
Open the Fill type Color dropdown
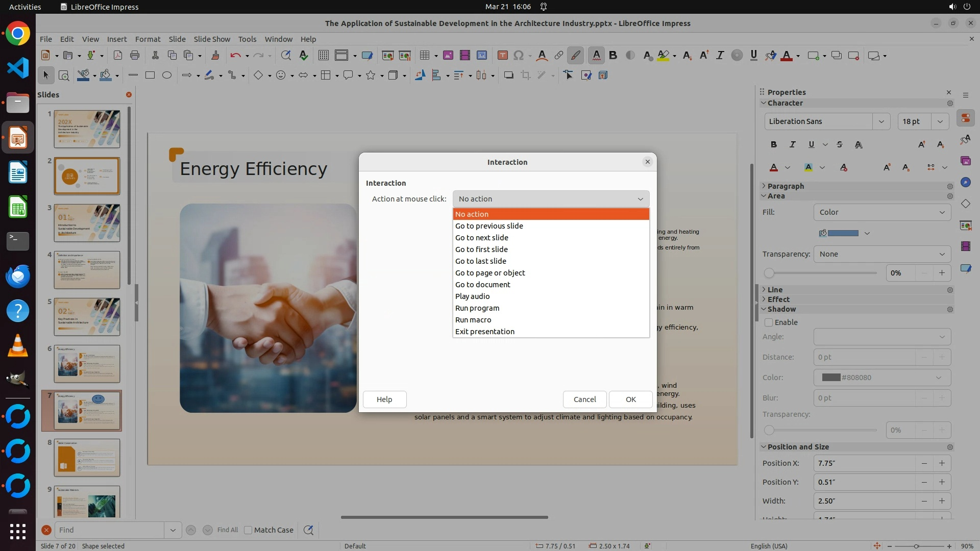[881, 212]
